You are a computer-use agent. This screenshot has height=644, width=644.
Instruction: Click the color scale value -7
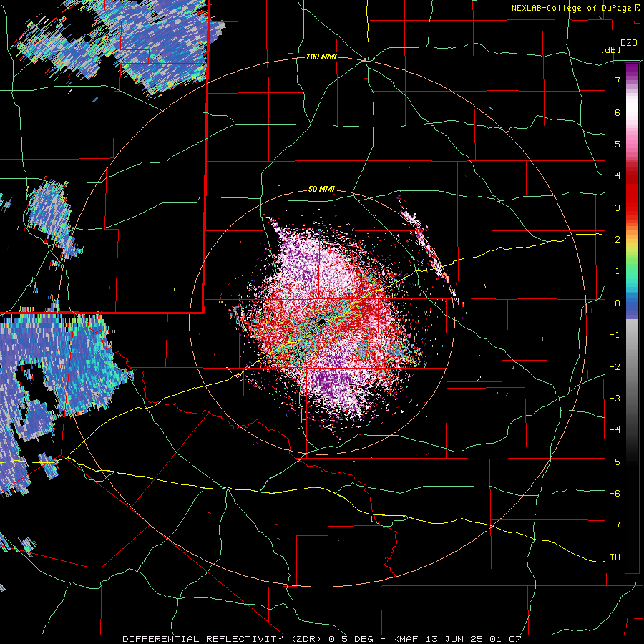click(615, 525)
